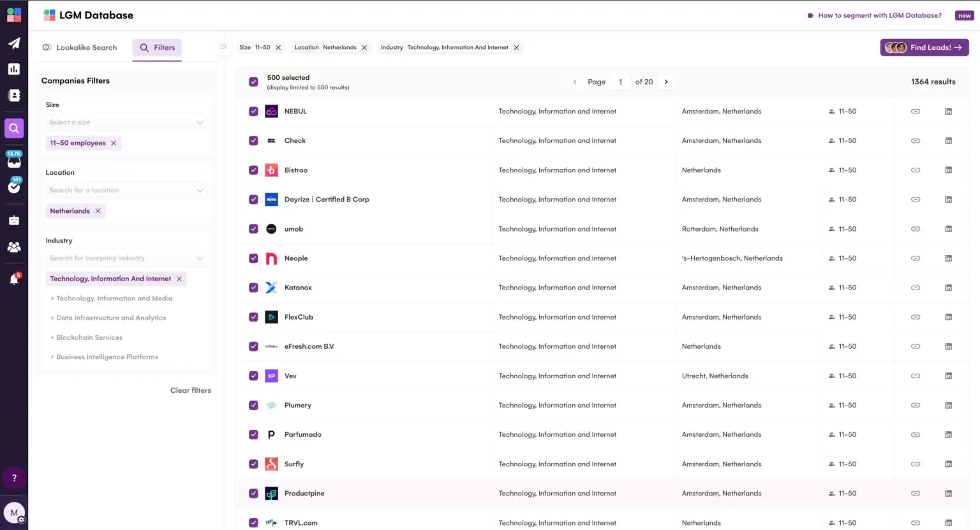The height and width of the screenshot is (530, 980).
Task: Uncheck the Neople row checkbox
Action: tap(253, 258)
